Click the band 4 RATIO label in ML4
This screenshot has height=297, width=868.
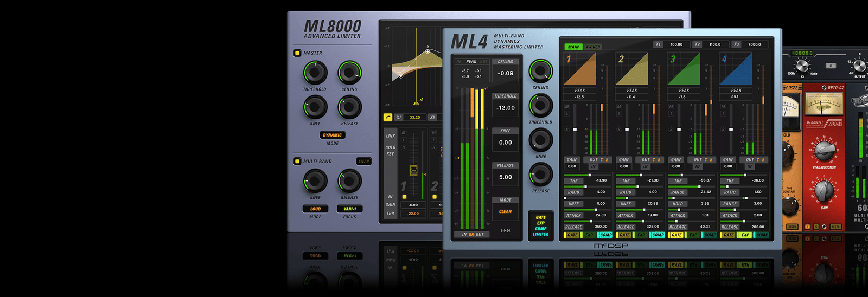(730, 192)
